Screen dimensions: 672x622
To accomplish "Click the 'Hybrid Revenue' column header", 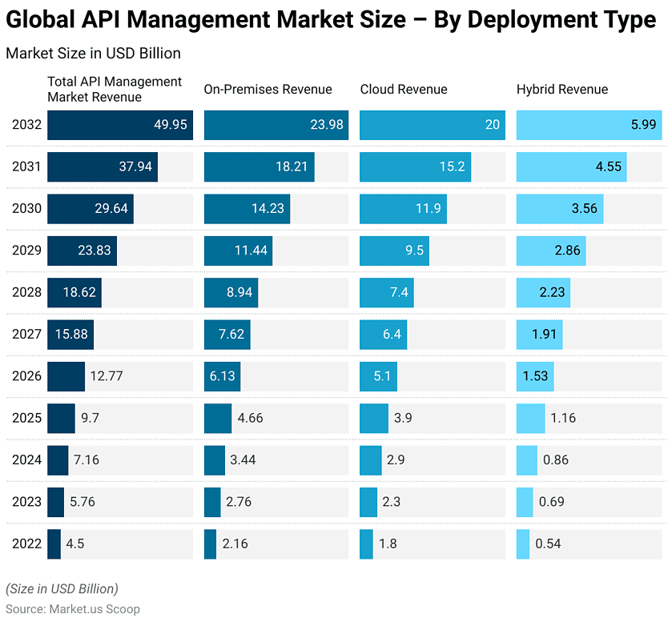I will [562, 89].
